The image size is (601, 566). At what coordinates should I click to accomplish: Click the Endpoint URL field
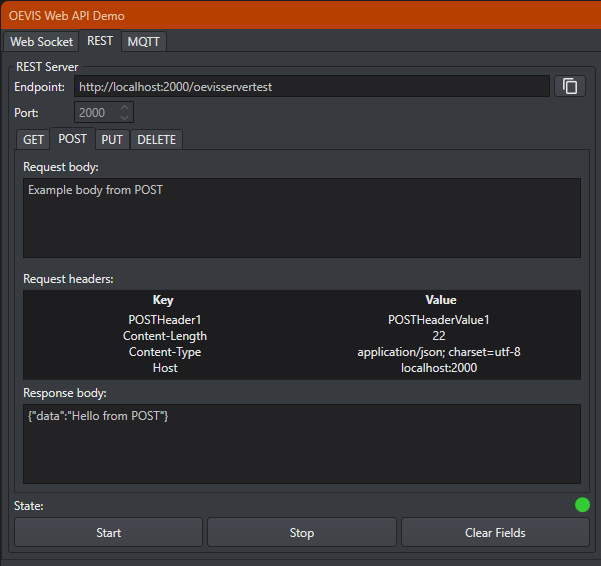[312, 87]
